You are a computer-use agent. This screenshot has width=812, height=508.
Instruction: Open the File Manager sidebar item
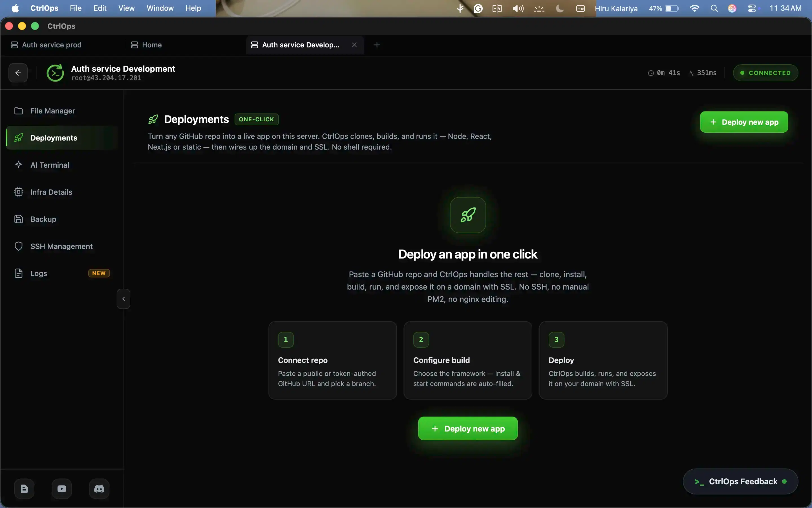click(x=62, y=111)
